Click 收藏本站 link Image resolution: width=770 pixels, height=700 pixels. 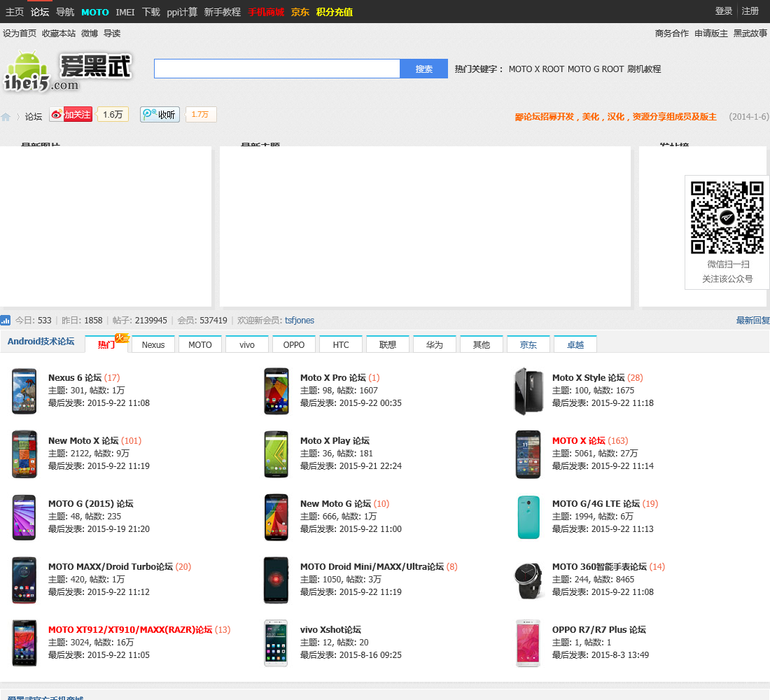click(x=59, y=34)
